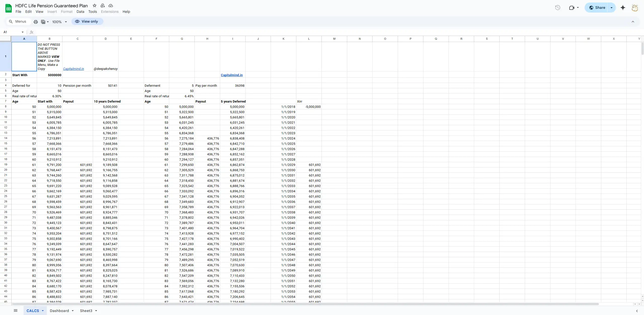The width and height of the screenshot is (644, 315).
Task: Select the 1/1/2029 date cell
Action: (x=284, y=165)
